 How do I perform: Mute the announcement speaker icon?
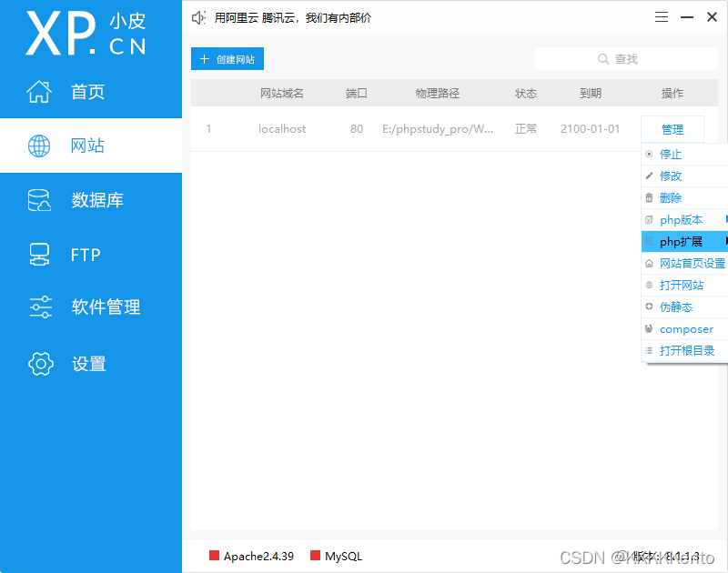(198, 16)
